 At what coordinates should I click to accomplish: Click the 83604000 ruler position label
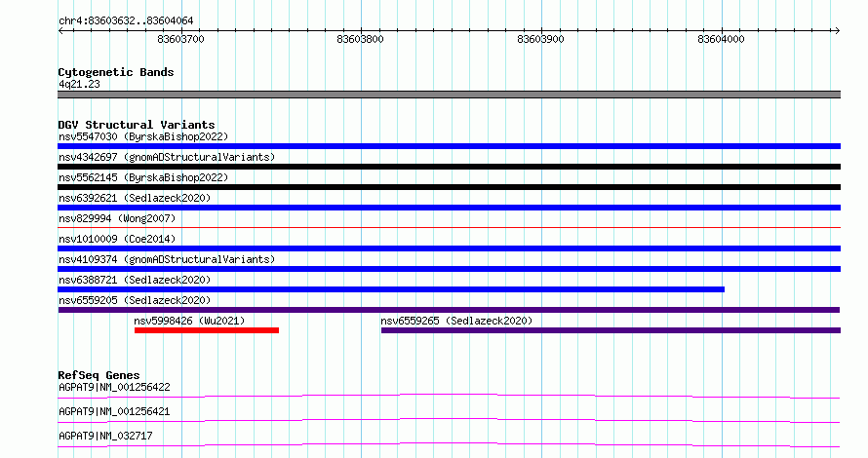tap(722, 39)
